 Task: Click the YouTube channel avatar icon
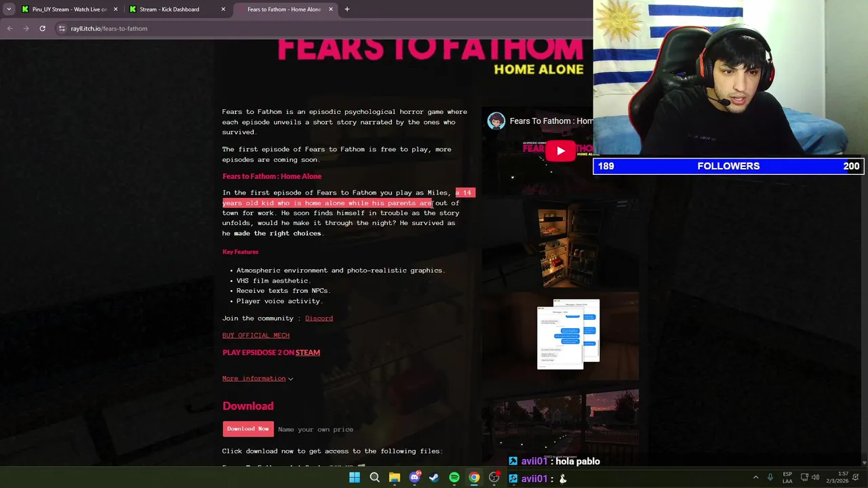pyautogui.click(x=496, y=121)
